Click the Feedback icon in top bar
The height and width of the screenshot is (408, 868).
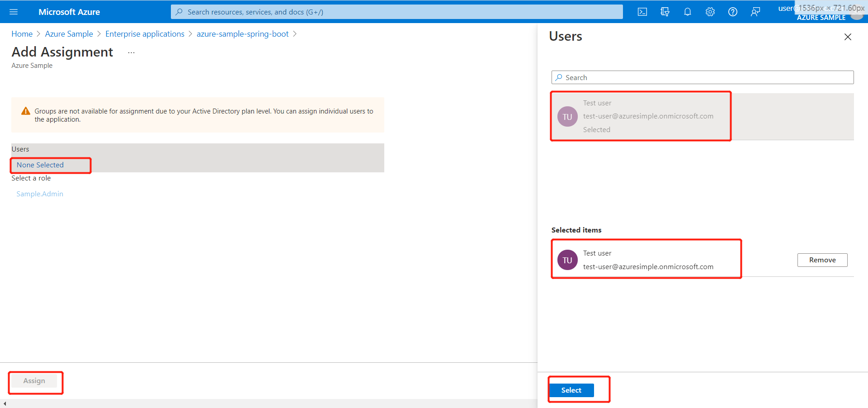(755, 12)
